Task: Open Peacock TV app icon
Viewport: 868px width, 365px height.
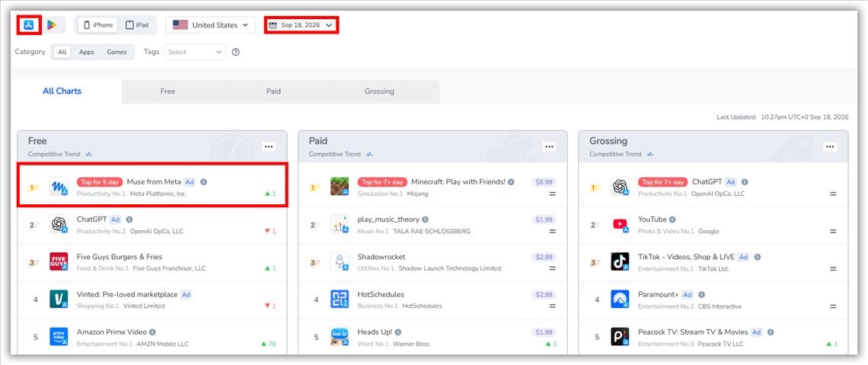Action: pyautogui.click(x=620, y=337)
